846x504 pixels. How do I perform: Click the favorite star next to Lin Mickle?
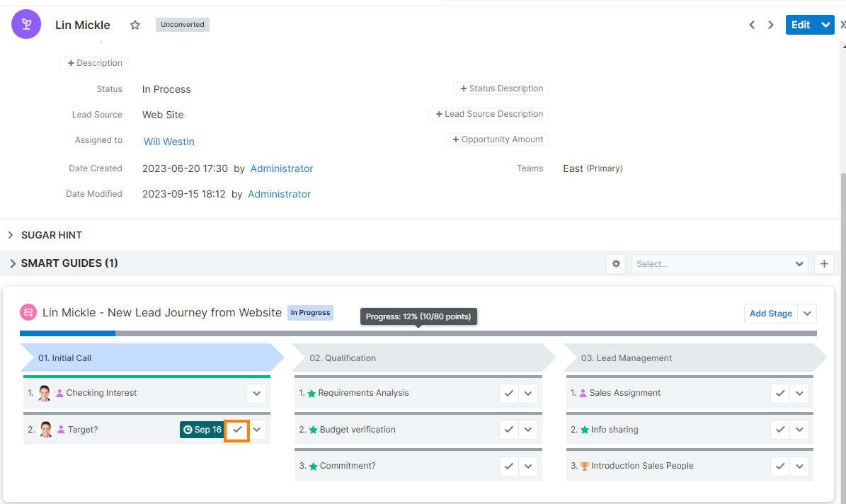pyautogui.click(x=135, y=25)
